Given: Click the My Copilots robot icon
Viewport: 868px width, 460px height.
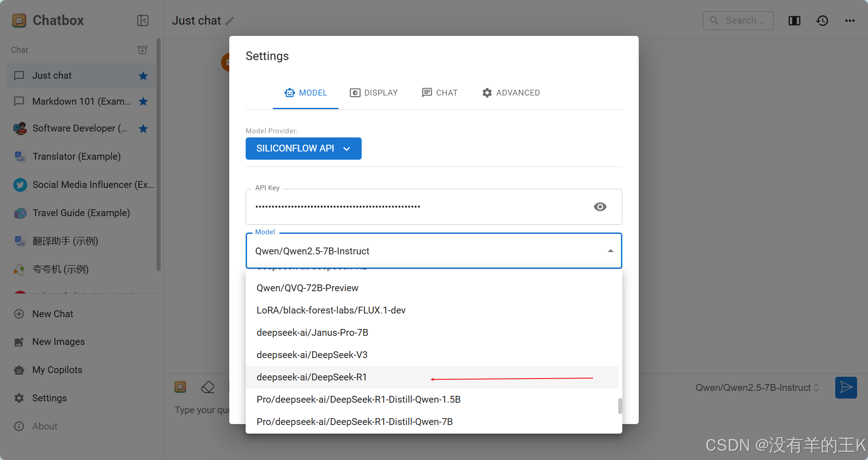Looking at the screenshot, I should [19, 370].
